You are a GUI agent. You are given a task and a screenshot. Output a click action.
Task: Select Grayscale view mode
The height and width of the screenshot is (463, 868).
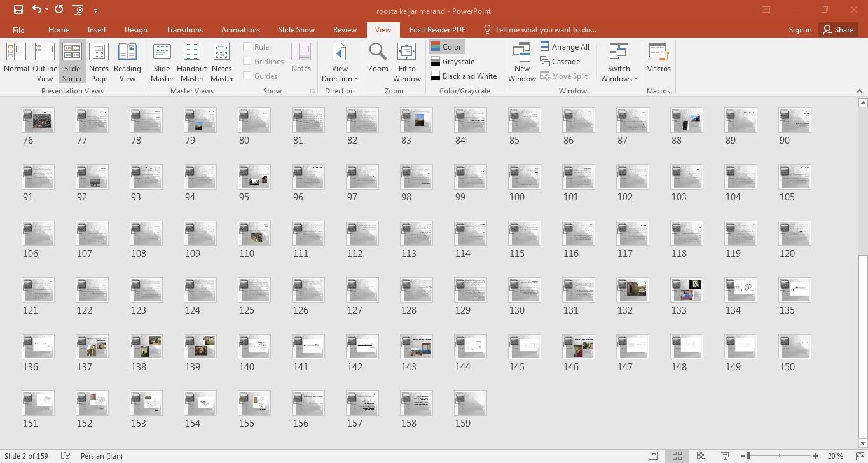tap(453, 61)
